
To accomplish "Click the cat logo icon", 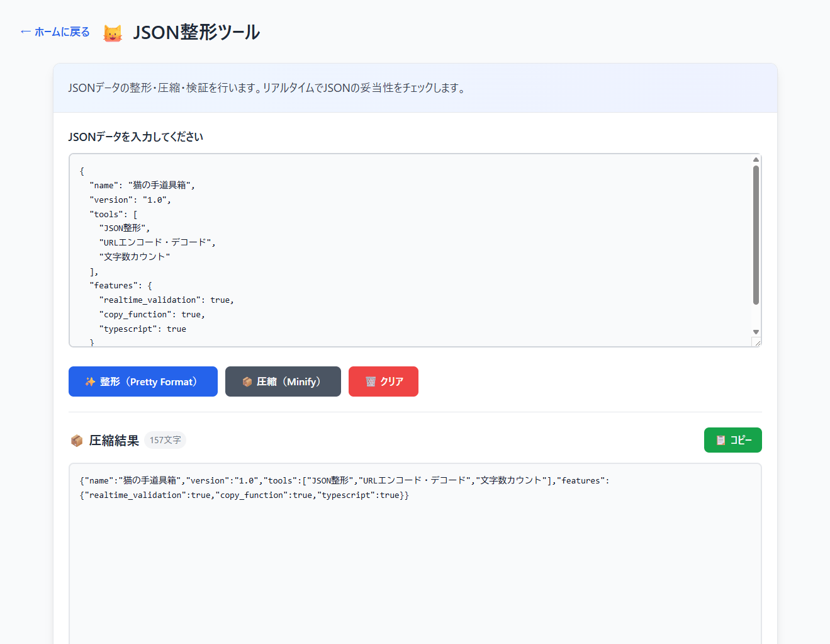I will click(113, 33).
